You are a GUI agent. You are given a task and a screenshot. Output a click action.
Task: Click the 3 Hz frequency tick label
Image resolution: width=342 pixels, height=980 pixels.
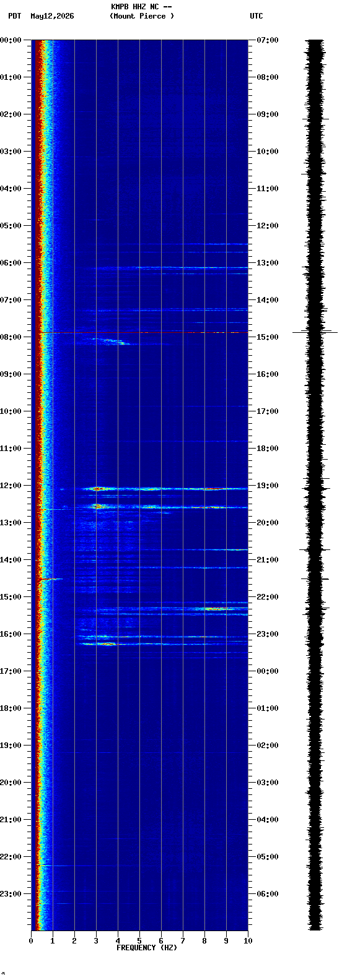96,941
